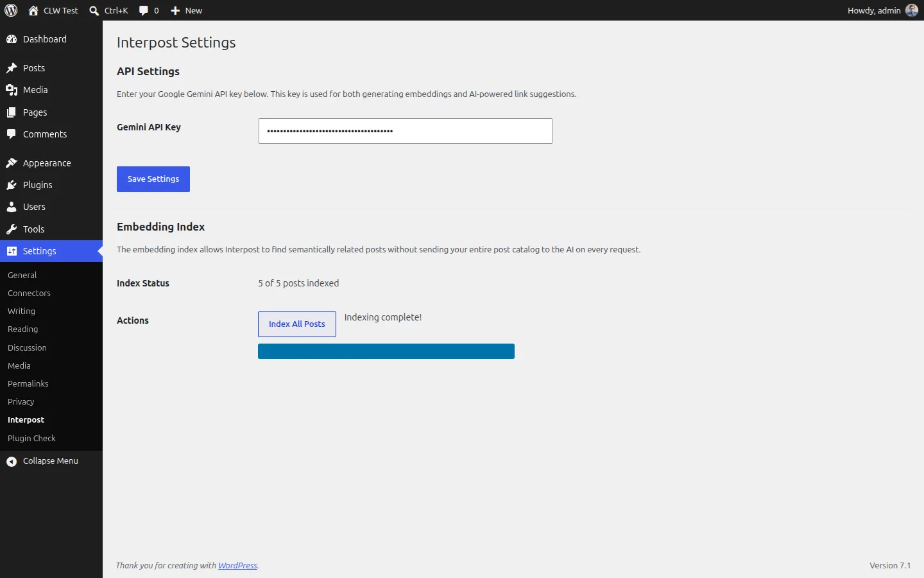Click the Gemini API Key label
This screenshot has width=924, height=578.
point(149,127)
